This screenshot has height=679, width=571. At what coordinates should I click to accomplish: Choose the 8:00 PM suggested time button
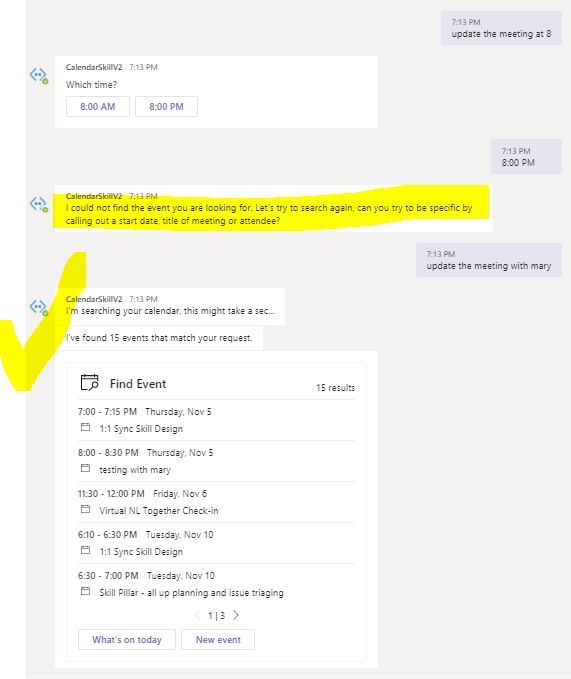(166, 107)
